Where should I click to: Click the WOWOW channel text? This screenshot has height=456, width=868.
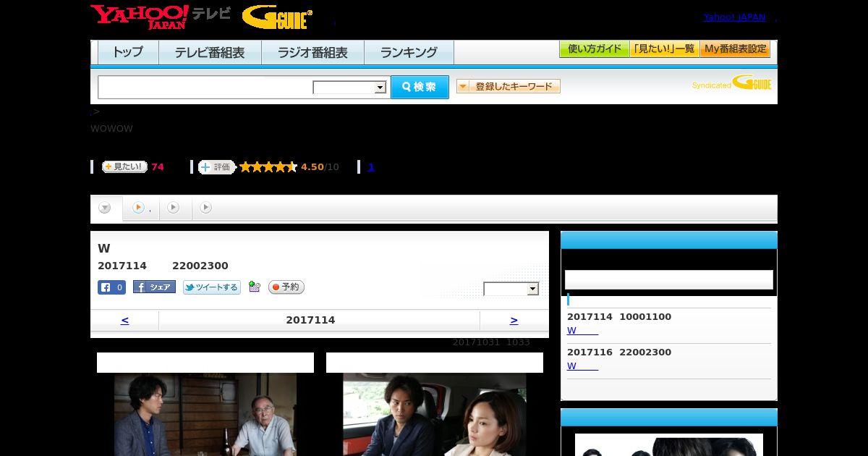tap(111, 128)
